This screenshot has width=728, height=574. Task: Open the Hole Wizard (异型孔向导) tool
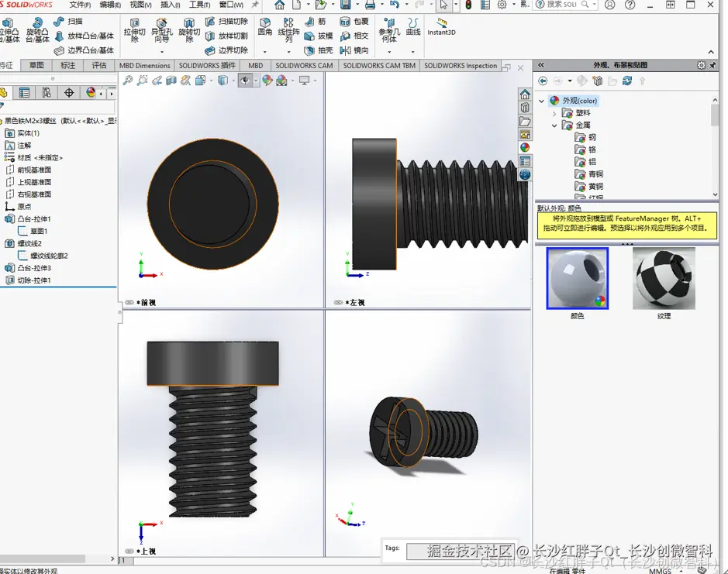coord(161,31)
